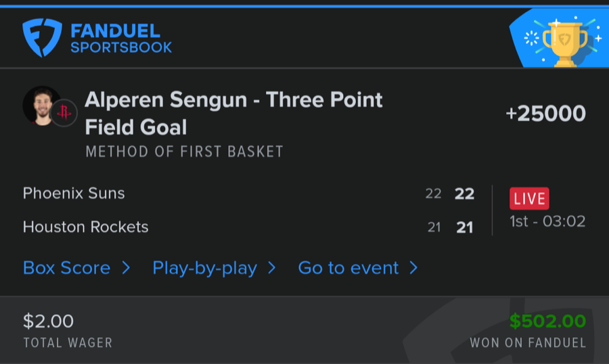This screenshot has height=364, width=609.
Task: Click the chevron after Go to event
Action: point(413,268)
